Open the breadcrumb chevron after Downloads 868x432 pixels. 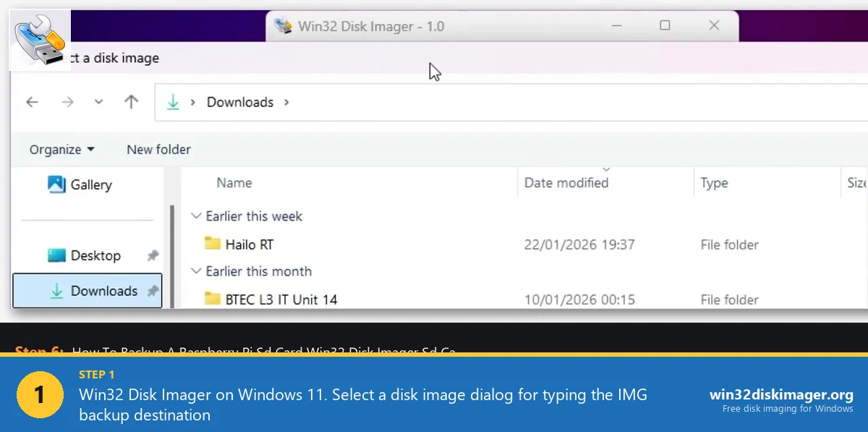point(286,102)
